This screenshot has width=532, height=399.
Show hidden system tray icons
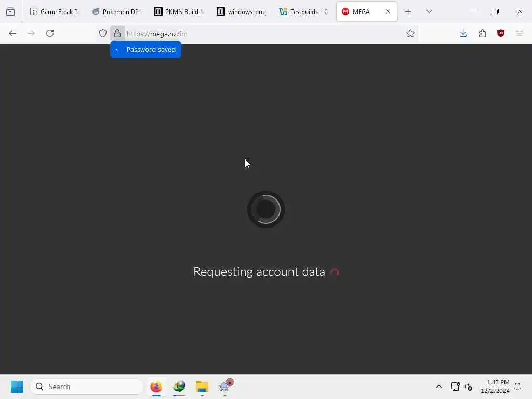pos(438,387)
